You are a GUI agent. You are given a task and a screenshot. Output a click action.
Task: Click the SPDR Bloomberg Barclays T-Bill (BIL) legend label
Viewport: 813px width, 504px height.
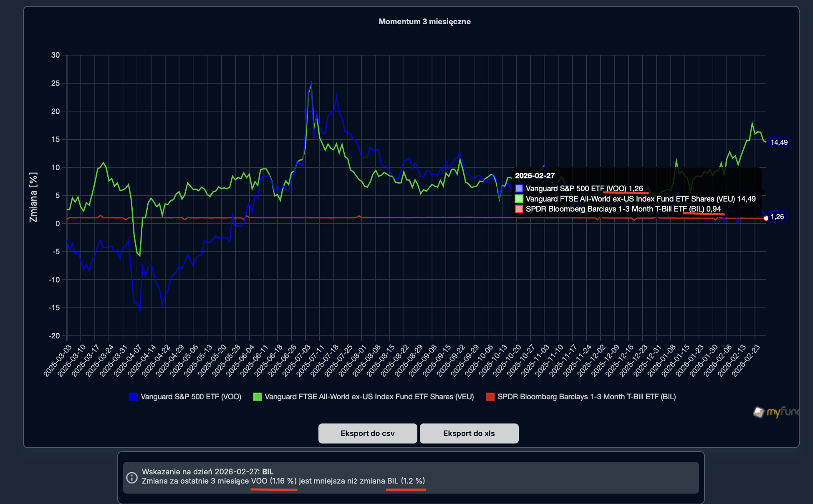(586, 397)
